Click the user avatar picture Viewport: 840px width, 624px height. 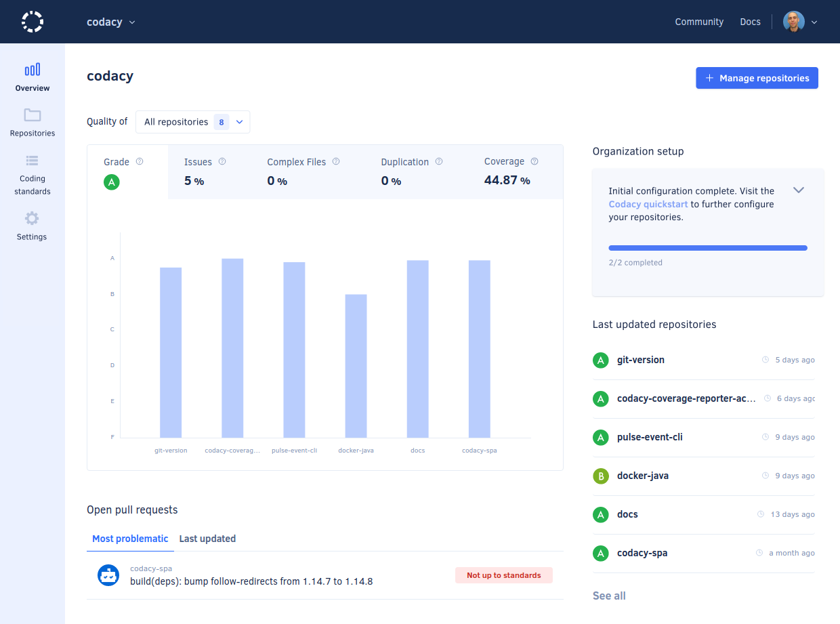tap(794, 22)
